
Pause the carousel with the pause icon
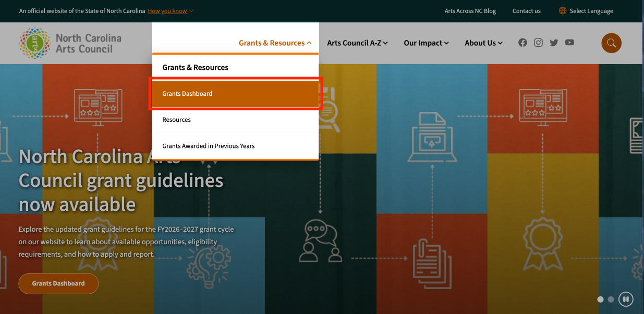coord(626,299)
